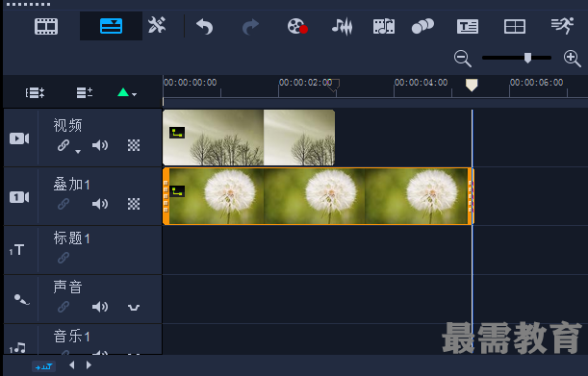Show all visible tracks
588x376 pixels.
pos(35,92)
